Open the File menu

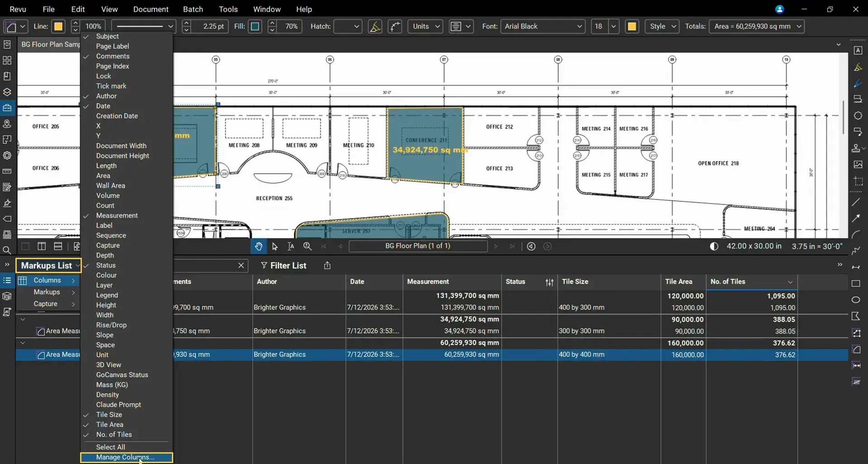pos(48,9)
